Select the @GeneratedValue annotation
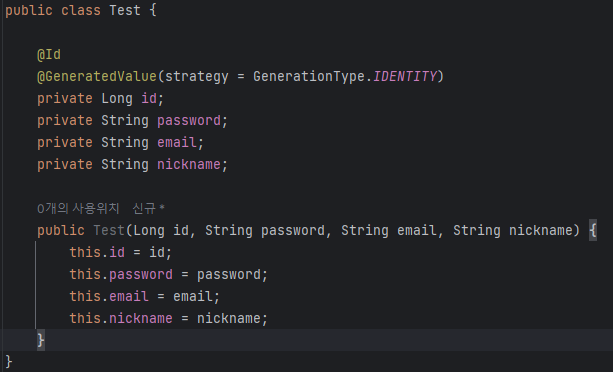 click(97, 76)
